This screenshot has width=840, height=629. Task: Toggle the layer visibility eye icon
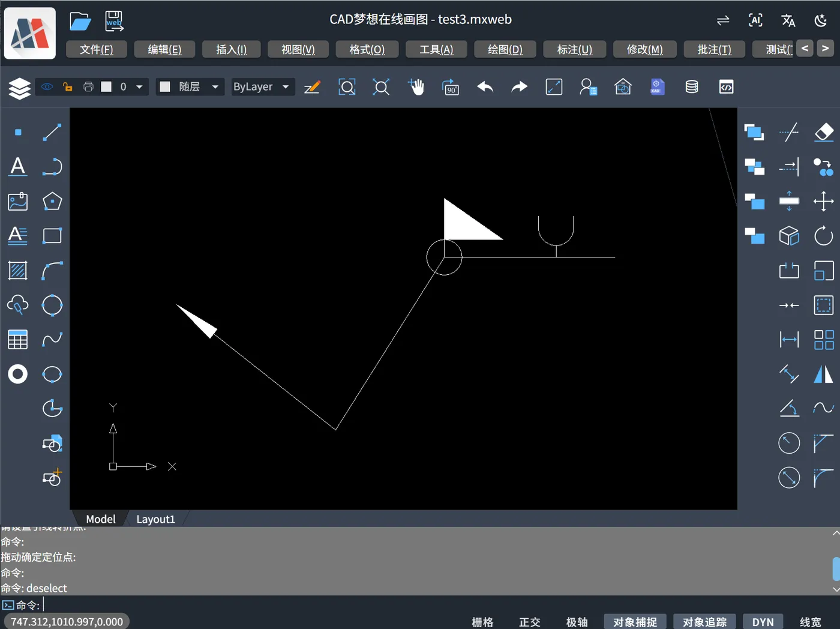[47, 86]
